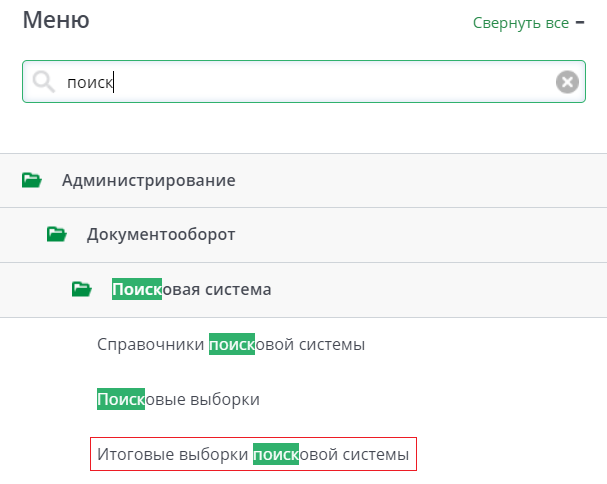
Task: Click the magnifier icon in the search box
Action: point(43,82)
